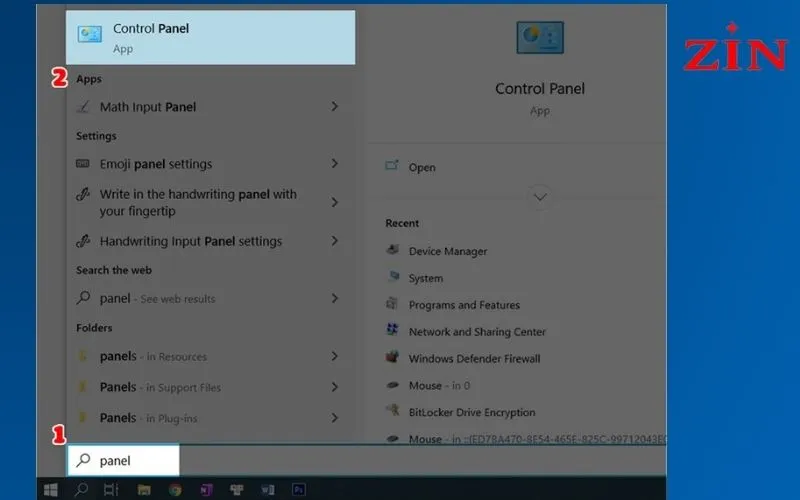The height and width of the screenshot is (500, 800).
Task: Select the 'panel - See web results' suggestion
Action: point(157,298)
